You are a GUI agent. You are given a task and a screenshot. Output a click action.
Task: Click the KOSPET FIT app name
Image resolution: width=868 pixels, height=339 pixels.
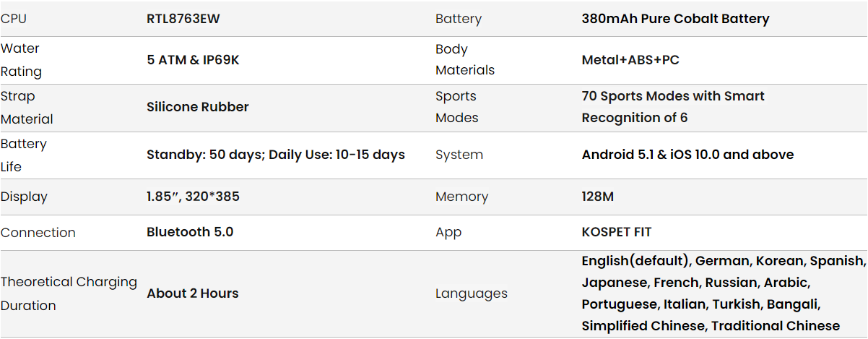click(617, 232)
